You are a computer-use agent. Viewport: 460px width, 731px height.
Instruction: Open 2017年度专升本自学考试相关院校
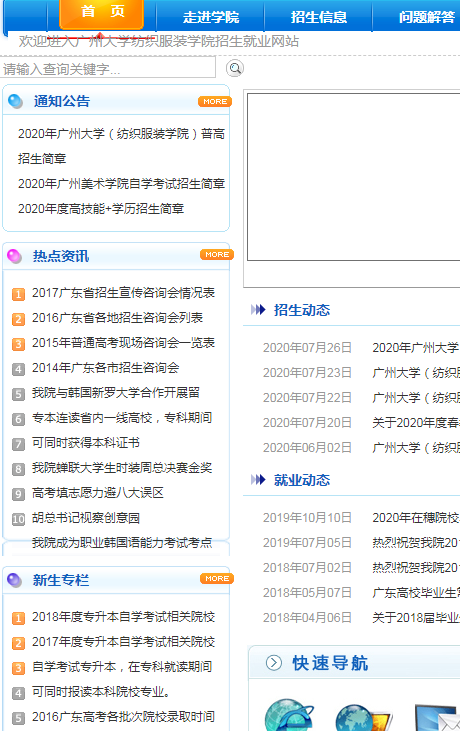click(x=123, y=642)
